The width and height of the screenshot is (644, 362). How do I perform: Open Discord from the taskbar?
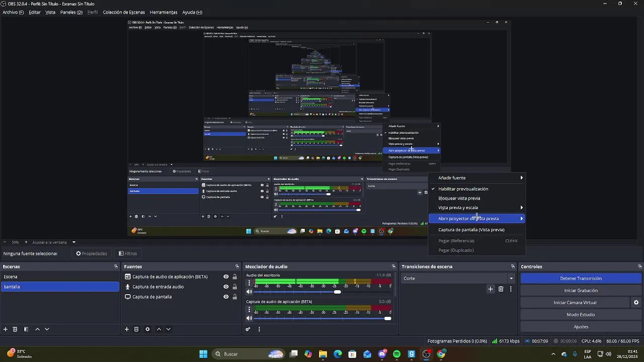[382, 354]
